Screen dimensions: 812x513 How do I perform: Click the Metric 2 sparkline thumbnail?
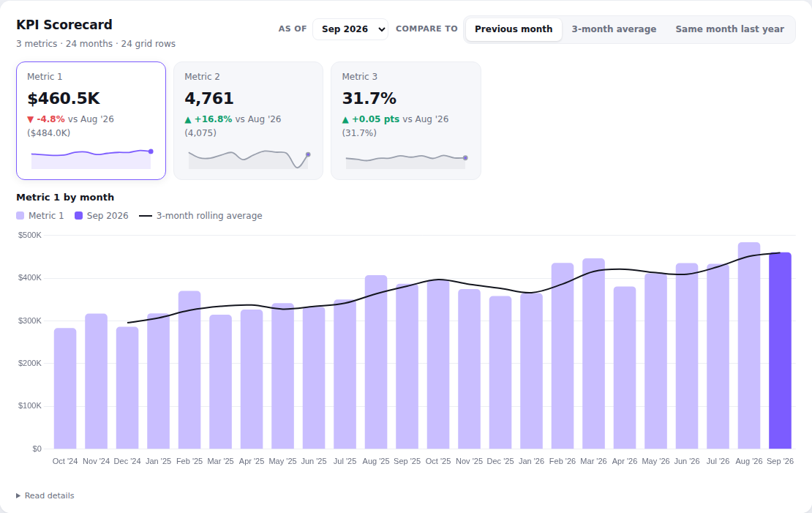[249, 159]
